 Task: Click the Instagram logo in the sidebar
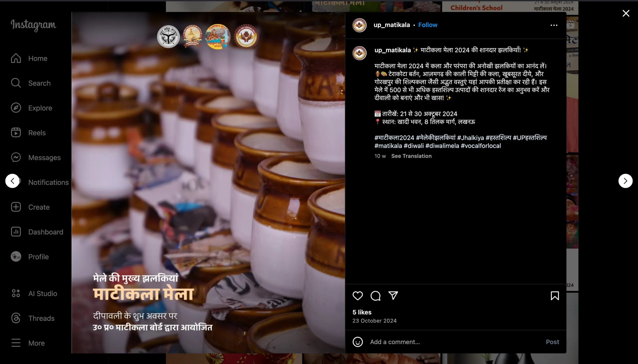[33, 25]
